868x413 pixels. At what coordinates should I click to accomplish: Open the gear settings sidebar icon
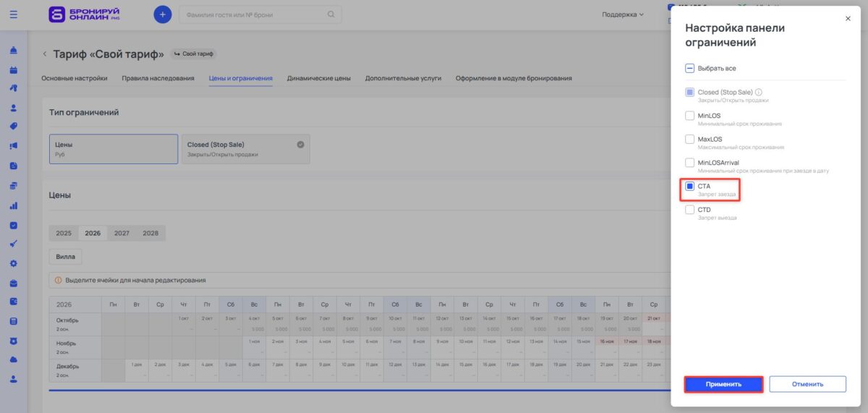[14, 263]
